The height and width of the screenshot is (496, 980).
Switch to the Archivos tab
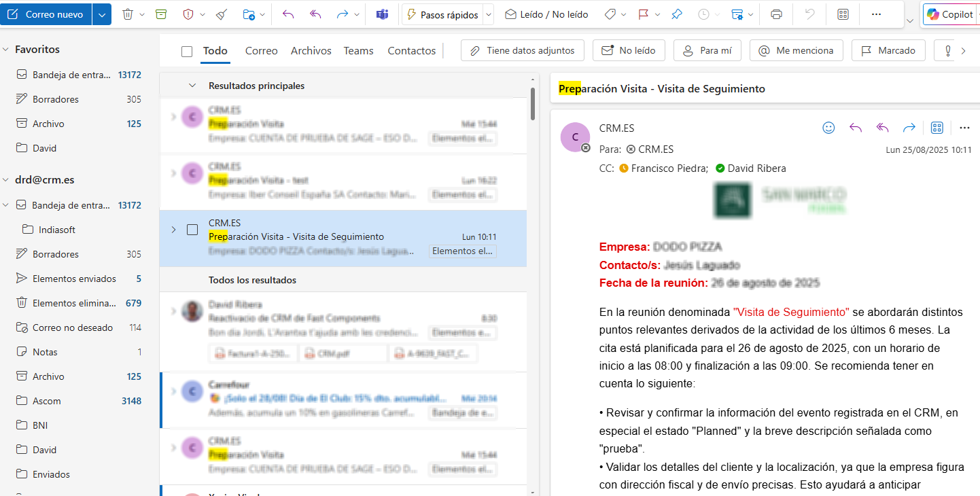click(x=311, y=51)
